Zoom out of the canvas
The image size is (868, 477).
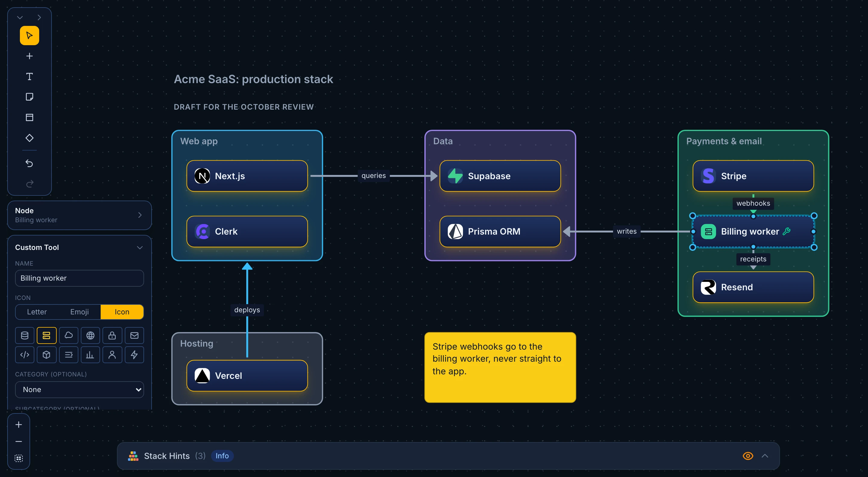pos(18,441)
